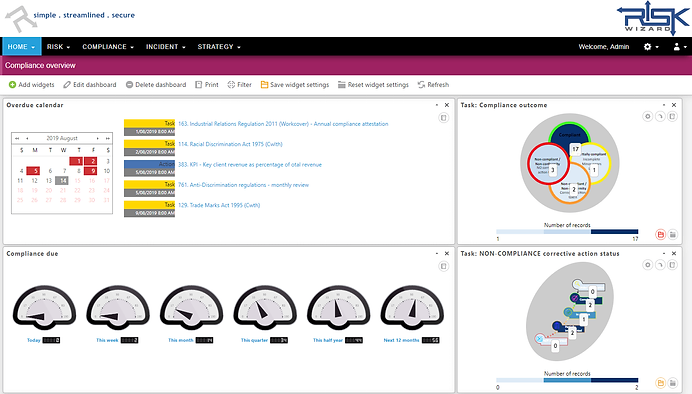Open settings for Compliance outcome widget

coord(647,116)
